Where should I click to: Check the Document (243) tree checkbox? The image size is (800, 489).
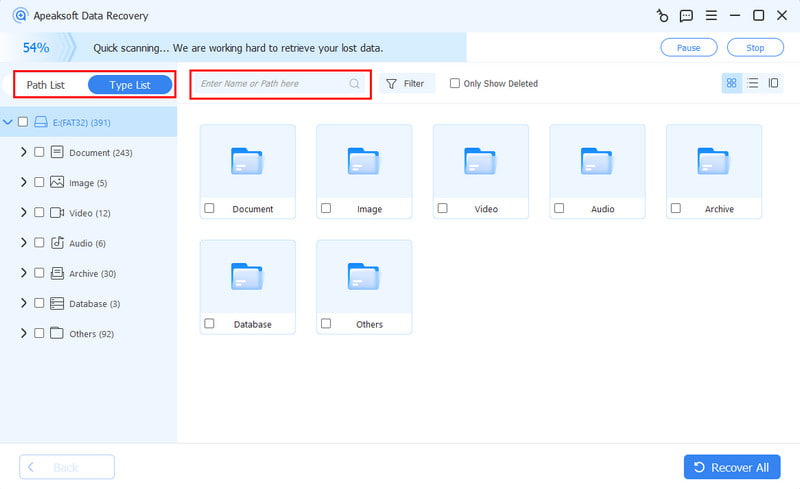click(x=39, y=152)
